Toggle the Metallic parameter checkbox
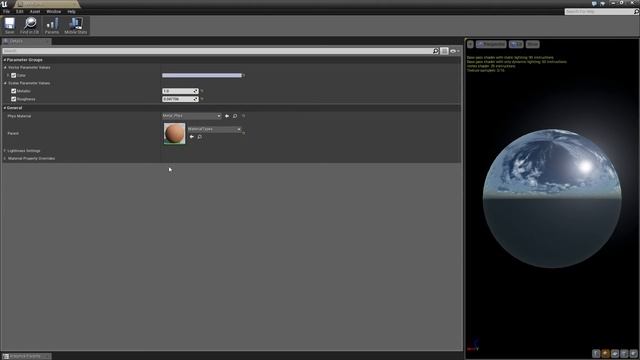This screenshot has width=640, height=360. tap(13, 91)
